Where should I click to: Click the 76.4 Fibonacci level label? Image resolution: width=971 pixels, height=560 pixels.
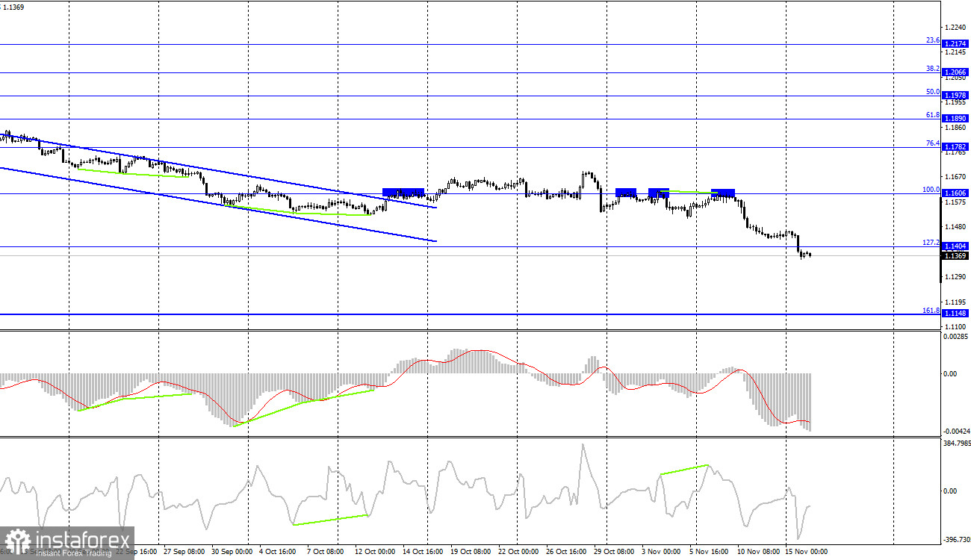[932, 143]
